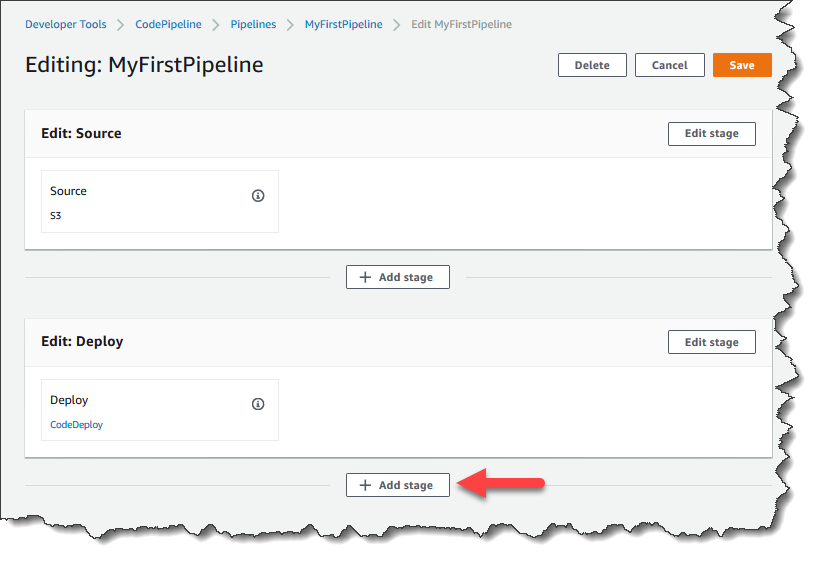Click the Edit MyFirstPipeline breadcrumb text
The height and width of the screenshot is (563, 820).
coord(461,24)
